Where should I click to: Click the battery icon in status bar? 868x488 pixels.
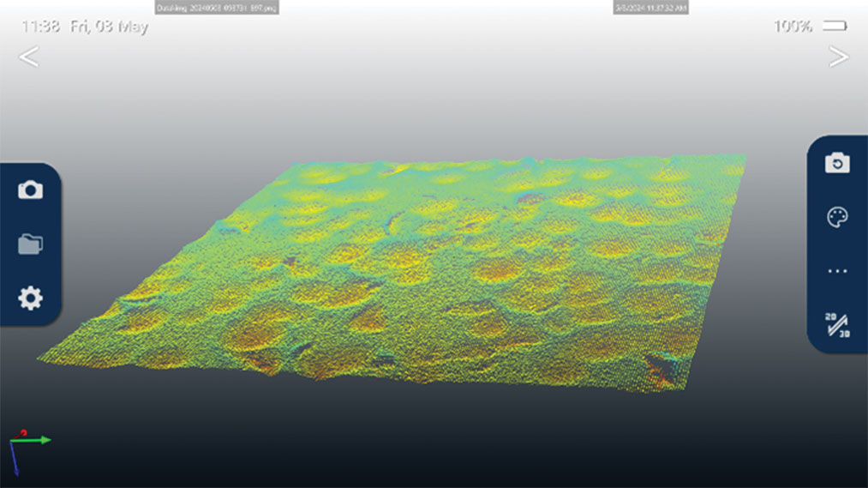click(835, 27)
